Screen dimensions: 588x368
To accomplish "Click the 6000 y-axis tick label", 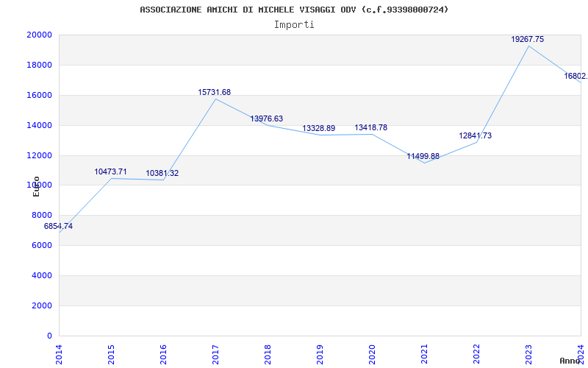I will (41, 245).
